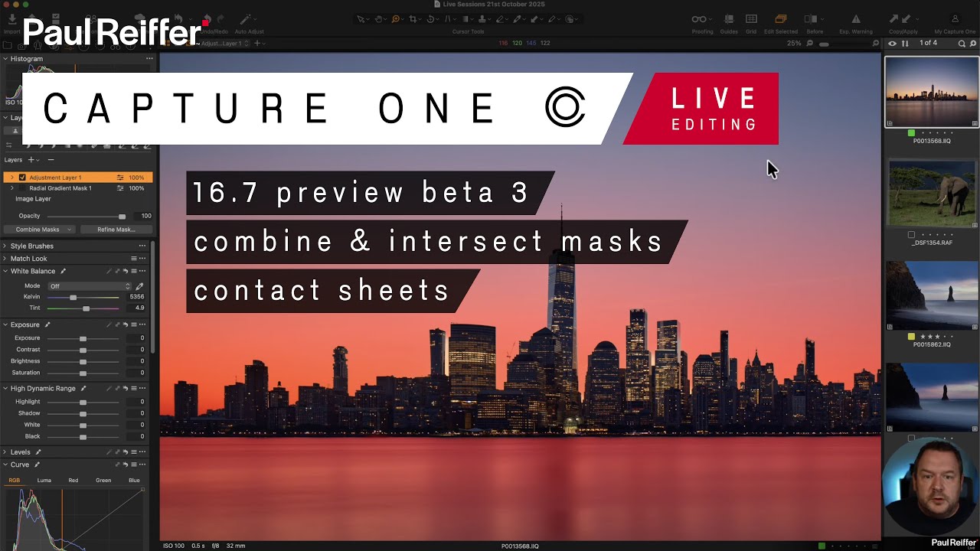Reset the White Balance tool
The image size is (980, 551).
[126, 271]
